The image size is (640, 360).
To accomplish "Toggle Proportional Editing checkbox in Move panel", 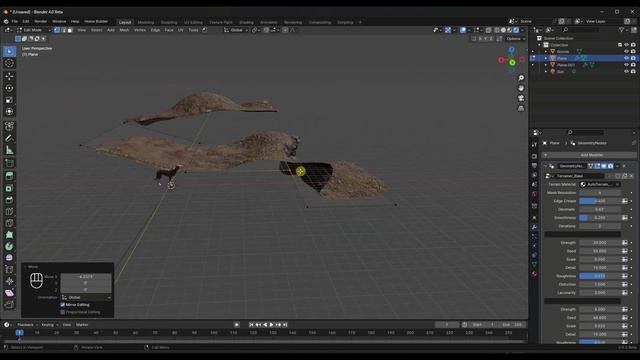I will [x=63, y=312].
